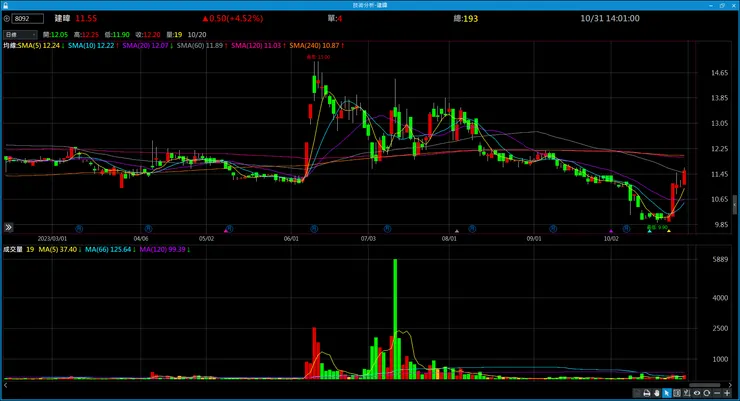
Task: Click the volume MA(66) 125.64 label
Action: pyautogui.click(x=110, y=249)
